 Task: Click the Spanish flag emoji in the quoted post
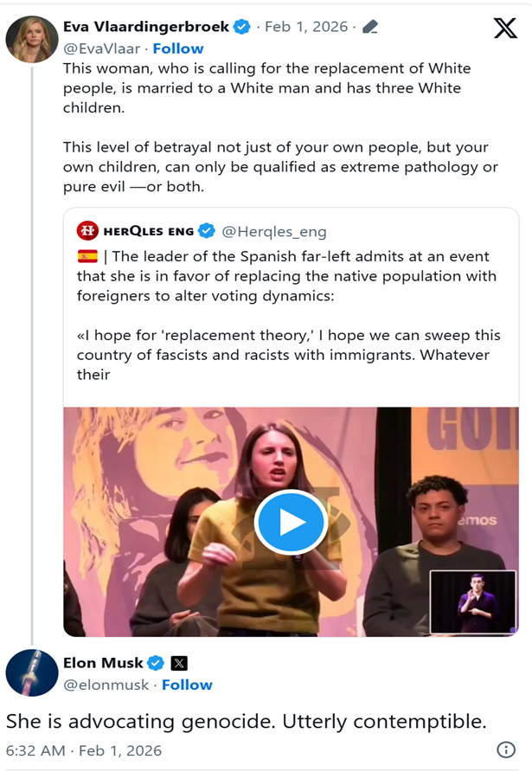pos(87,256)
